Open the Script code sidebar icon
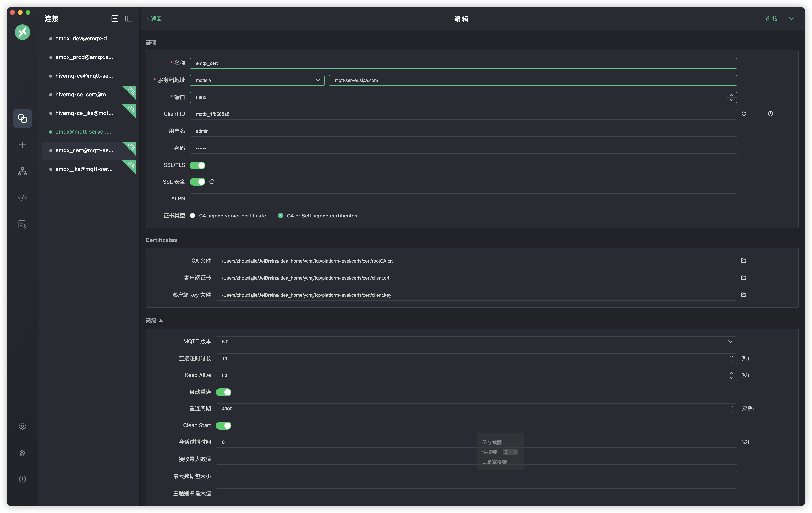 pyautogui.click(x=22, y=198)
